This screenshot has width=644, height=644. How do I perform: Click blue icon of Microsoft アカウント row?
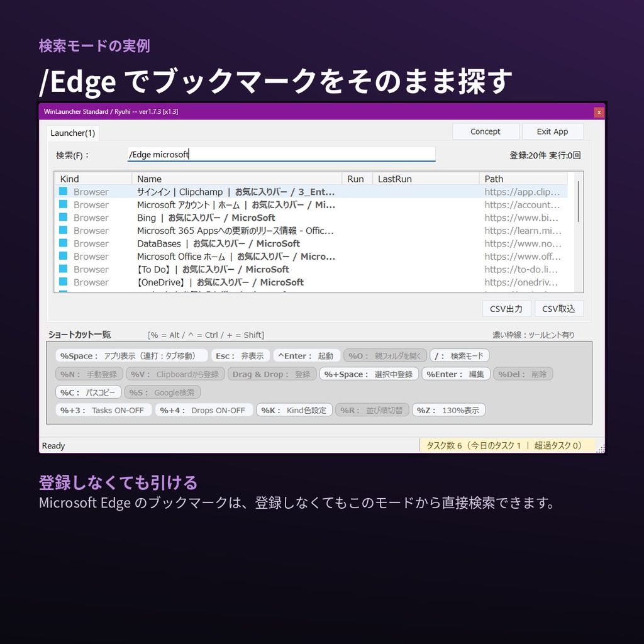pos(64,204)
